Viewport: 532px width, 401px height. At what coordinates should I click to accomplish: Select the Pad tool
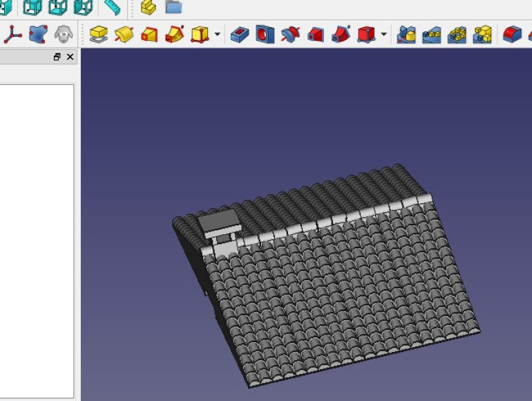pos(99,34)
